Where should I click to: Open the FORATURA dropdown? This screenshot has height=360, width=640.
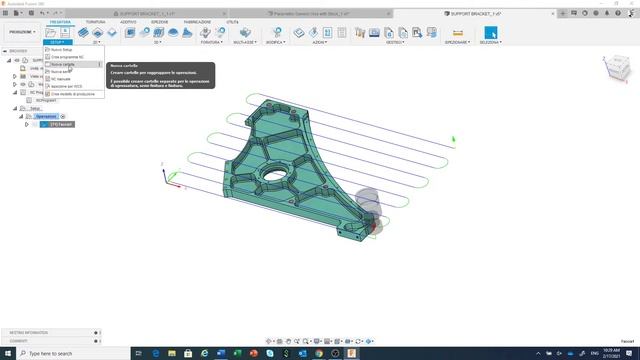pos(211,42)
